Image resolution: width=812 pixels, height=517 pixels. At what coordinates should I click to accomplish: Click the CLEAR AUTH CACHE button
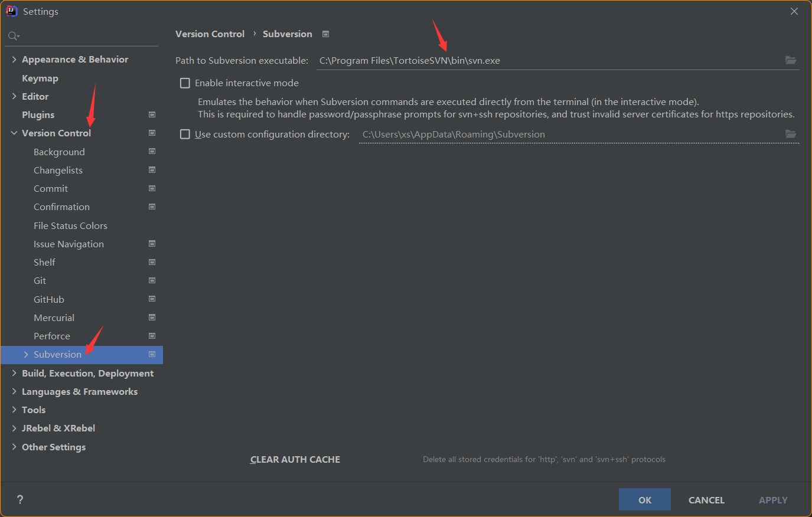[x=295, y=459]
